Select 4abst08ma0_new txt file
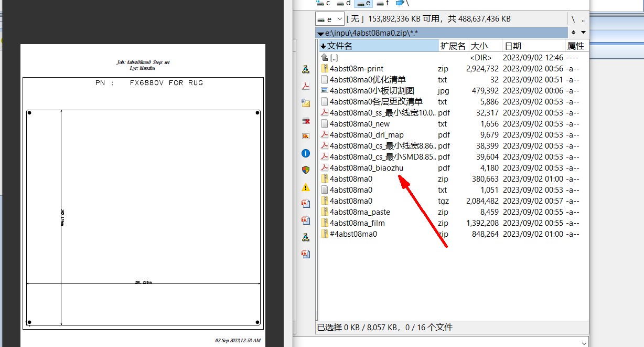 360,124
